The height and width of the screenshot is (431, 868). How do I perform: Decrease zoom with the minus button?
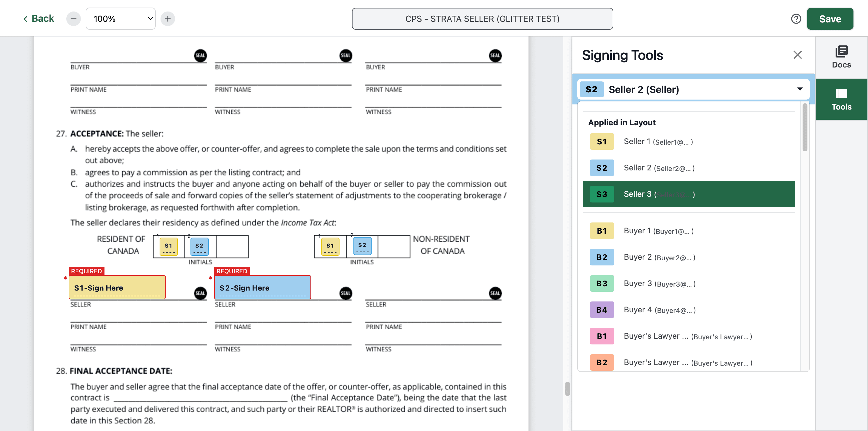click(x=74, y=19)
